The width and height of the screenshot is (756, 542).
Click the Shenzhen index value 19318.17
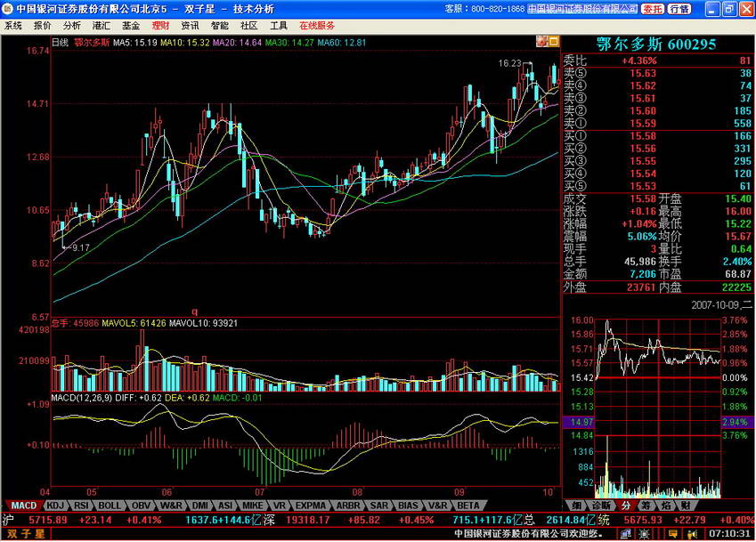point(307,521)
